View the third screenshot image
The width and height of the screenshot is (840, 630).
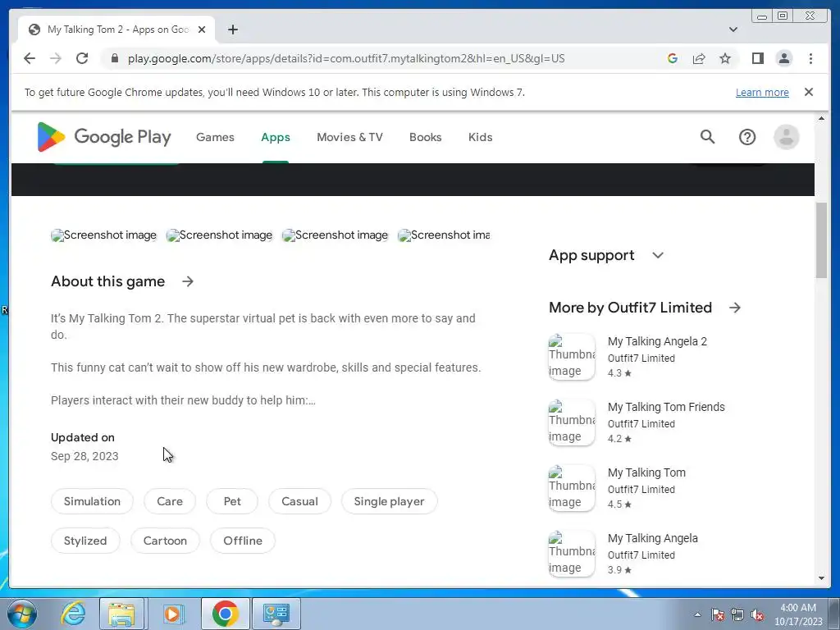335,235
